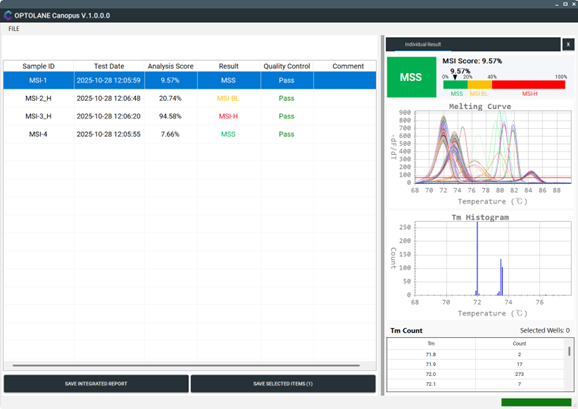Click test date 2025-10-28 12:06:48

[108, 98]
